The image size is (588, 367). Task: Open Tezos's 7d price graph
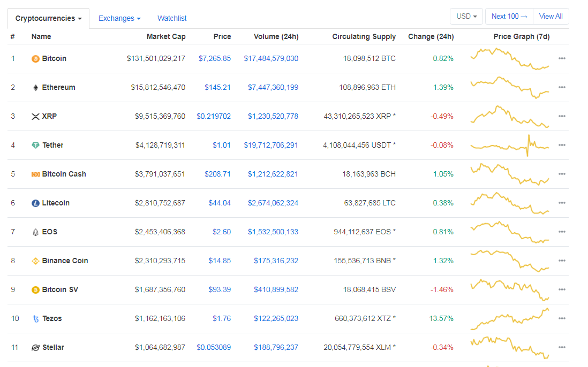510,319
